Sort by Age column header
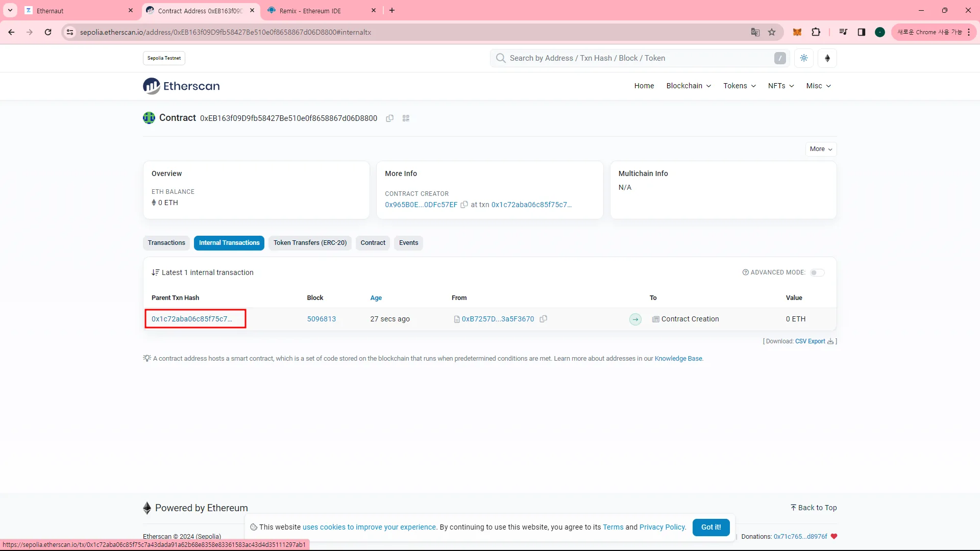This screenshot has height=551, width=980. 376,298
